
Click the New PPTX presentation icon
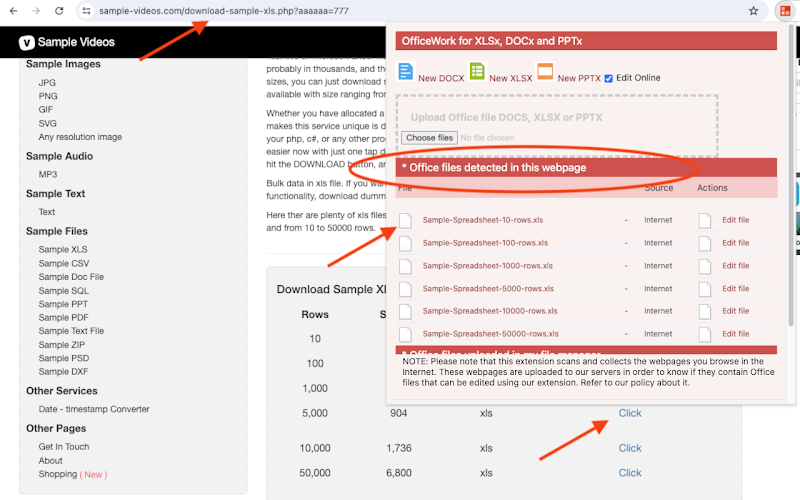pyautogui.click(x=545, y=71)
